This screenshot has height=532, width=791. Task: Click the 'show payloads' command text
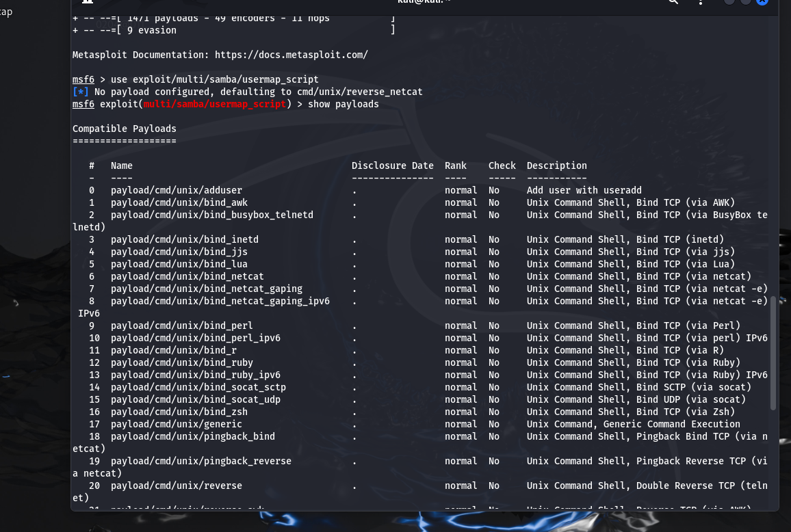tap(343, 104)
